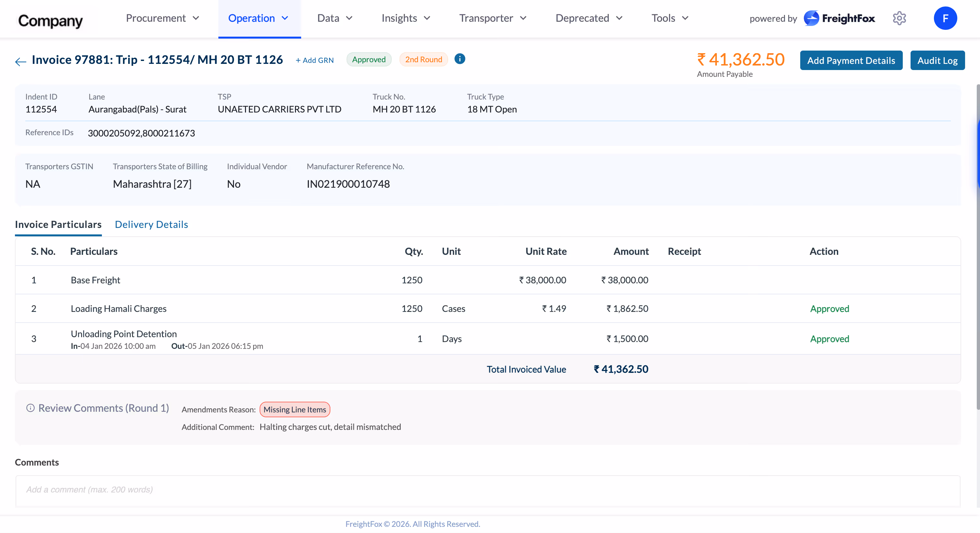Open the settings gear icon
This screenshot has width=980, height=533.
pos(899,18)
